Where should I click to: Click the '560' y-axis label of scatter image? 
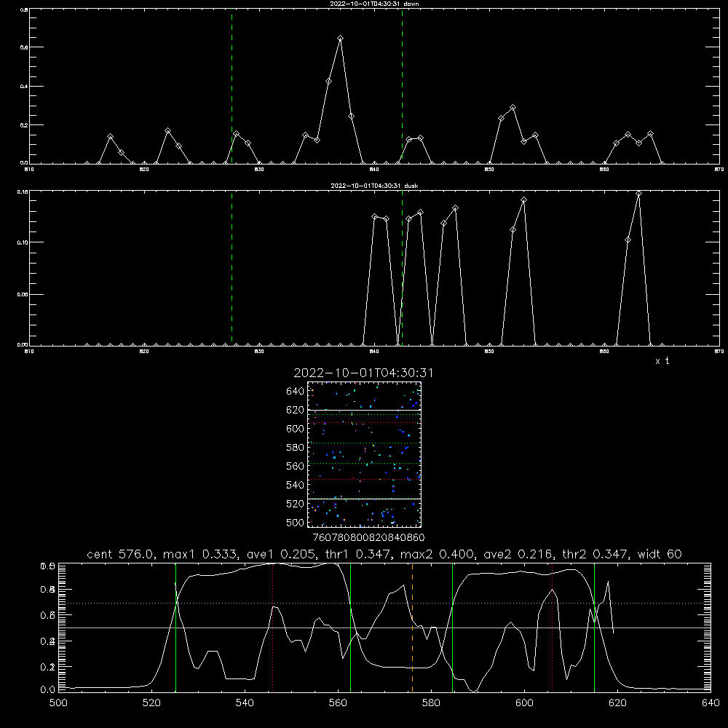click(296, 466)
